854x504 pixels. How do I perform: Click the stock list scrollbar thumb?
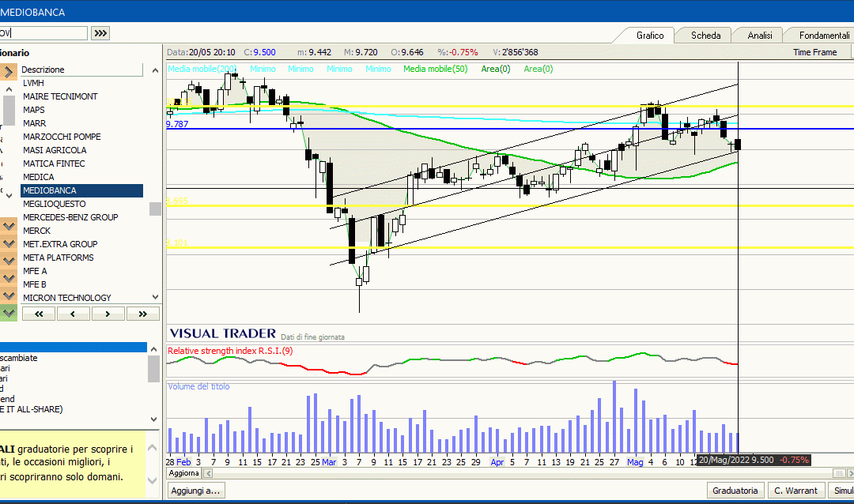pos(155,209)
